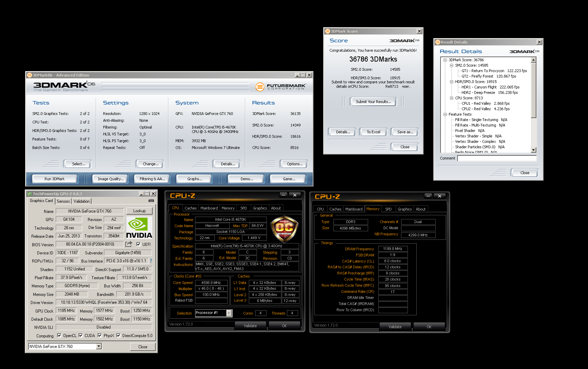Screen dimensions: 588x369
Task: Close the Result Details window with X
Action: pos(539,42)
